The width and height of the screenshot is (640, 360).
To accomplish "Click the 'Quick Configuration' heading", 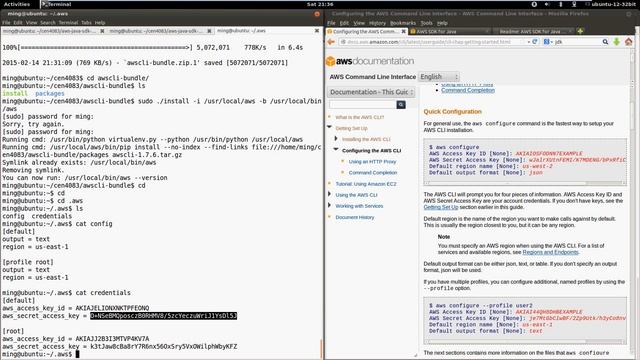I will 452,111.
